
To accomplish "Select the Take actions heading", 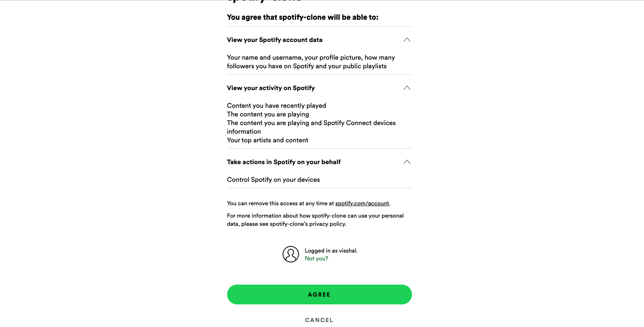I will point(283,162).
